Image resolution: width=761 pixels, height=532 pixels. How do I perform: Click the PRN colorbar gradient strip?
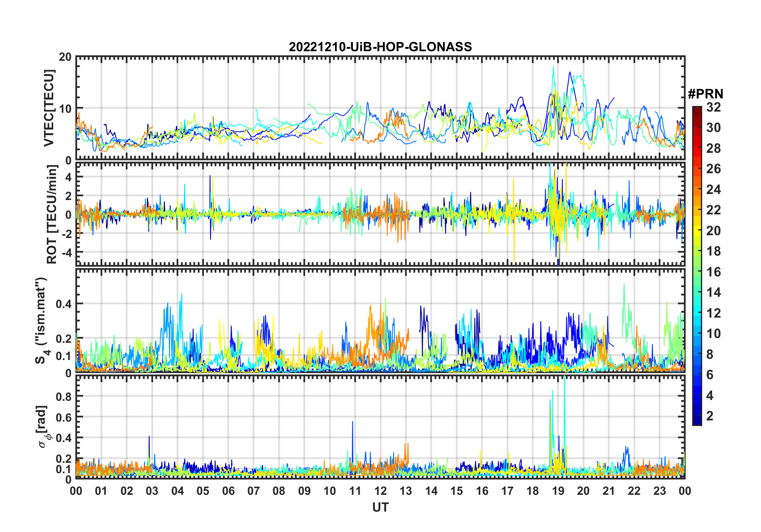697,266
